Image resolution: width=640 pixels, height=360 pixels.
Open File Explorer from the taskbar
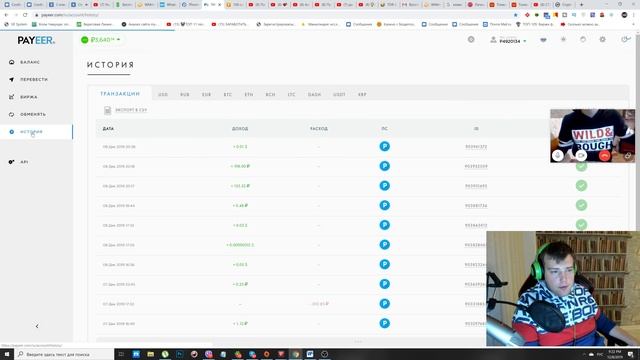tap(151, 354)
